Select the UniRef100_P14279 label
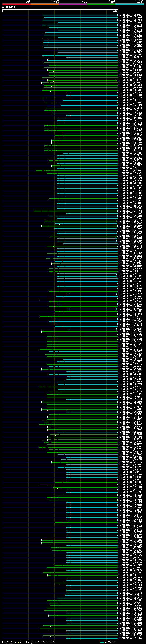Screen dimensions: 146x644 [x=131, y=284]
